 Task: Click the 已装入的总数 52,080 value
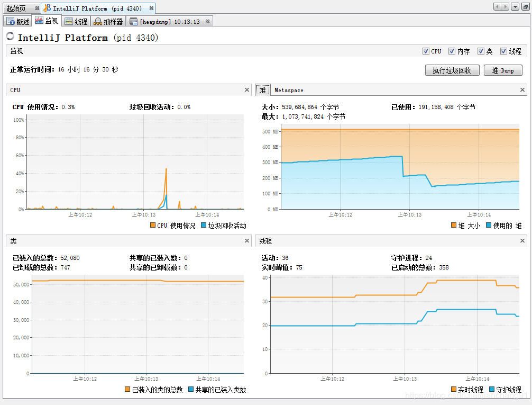70,258
